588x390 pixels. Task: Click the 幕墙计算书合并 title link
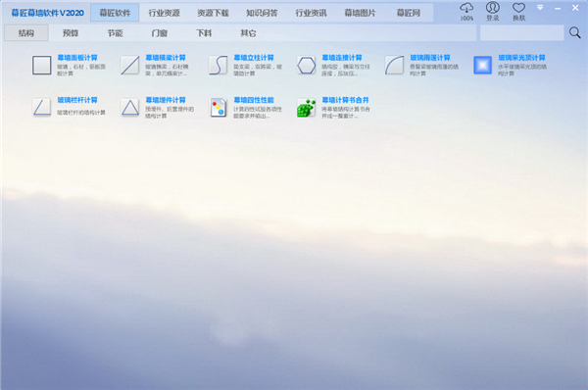(345, 100)
